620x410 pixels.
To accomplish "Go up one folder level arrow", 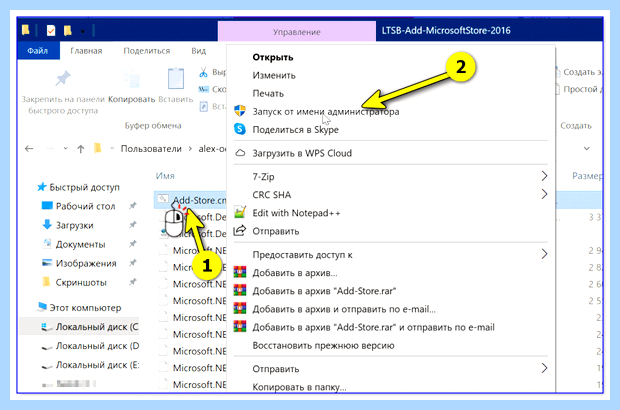I will [81, 149].
